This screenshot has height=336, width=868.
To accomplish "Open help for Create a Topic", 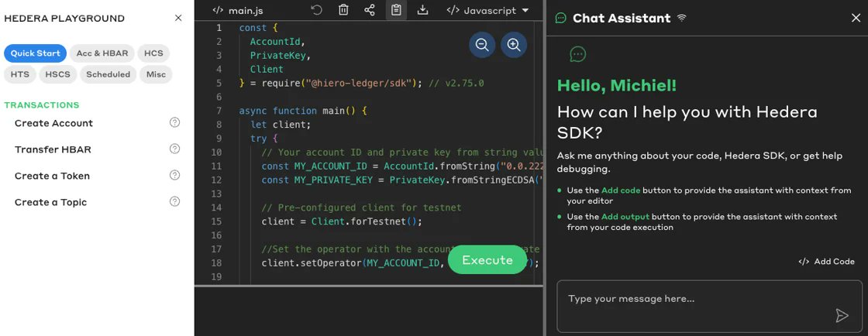I will point(174,202).
